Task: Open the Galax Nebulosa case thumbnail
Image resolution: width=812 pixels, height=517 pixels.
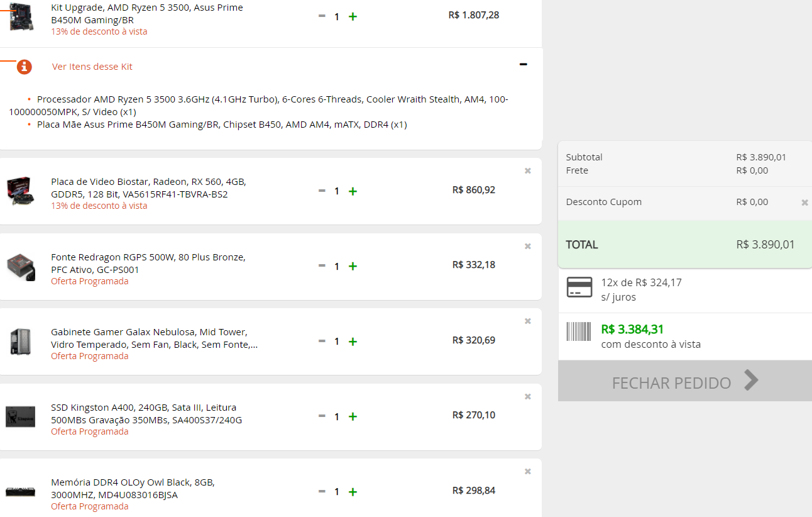Action: (x=21, y=342)
